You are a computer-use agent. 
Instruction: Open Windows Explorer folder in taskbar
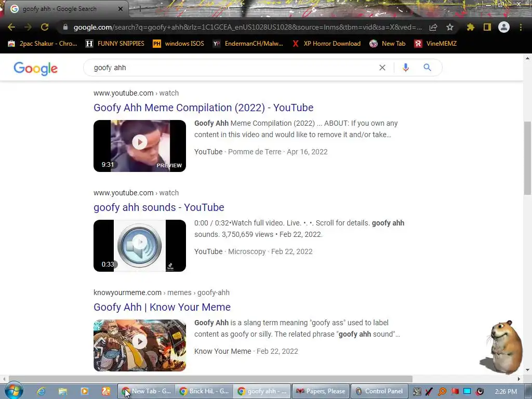point(63,391)
